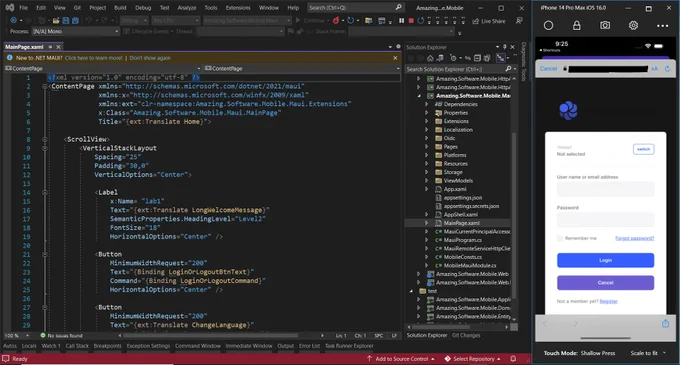This screenshot has height=365, width=680.
Task: Click the Save All icon in the toolbar
Action: (x=75, y=20)
